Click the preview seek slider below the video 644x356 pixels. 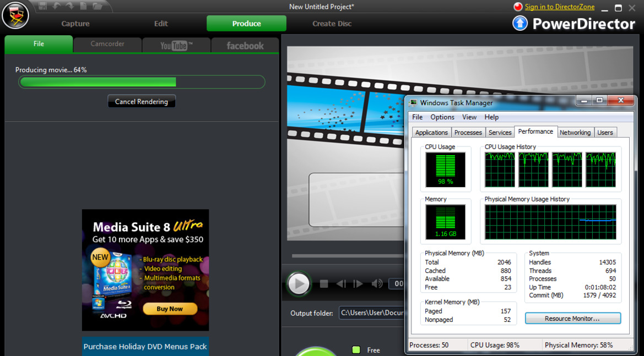348,256
